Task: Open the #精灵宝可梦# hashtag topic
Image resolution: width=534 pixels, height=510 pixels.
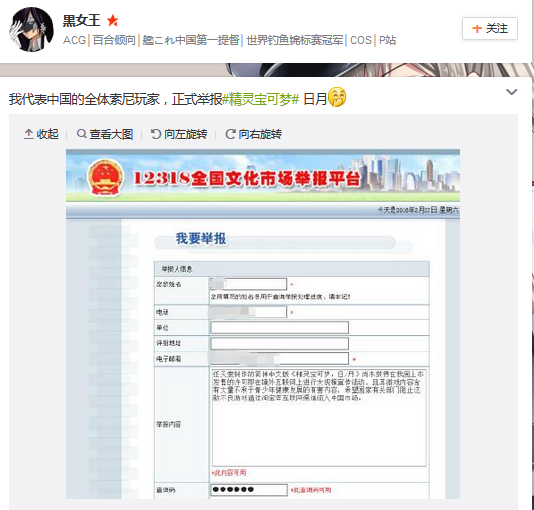Action: 260,99
